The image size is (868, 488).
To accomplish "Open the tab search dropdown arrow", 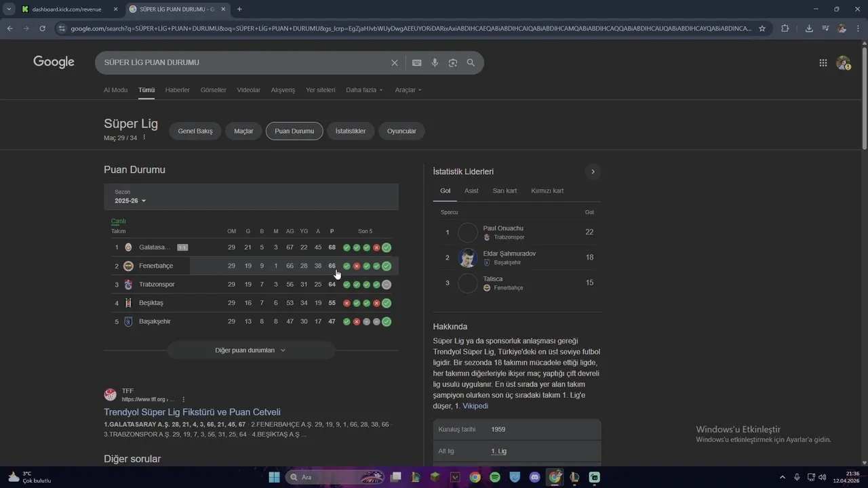I will 9,9.
